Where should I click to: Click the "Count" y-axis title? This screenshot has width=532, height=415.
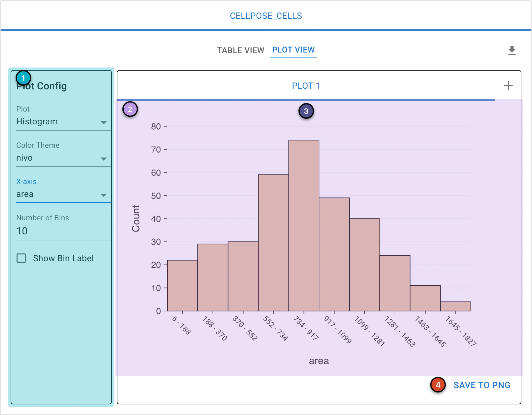pos(136,218)
